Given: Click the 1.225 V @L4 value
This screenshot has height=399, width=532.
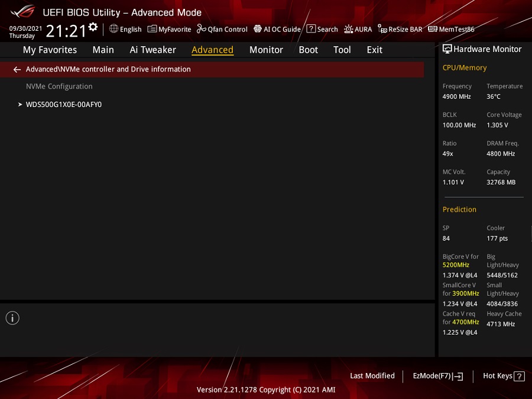Looking at the screenshot, I should click(460, 332).
